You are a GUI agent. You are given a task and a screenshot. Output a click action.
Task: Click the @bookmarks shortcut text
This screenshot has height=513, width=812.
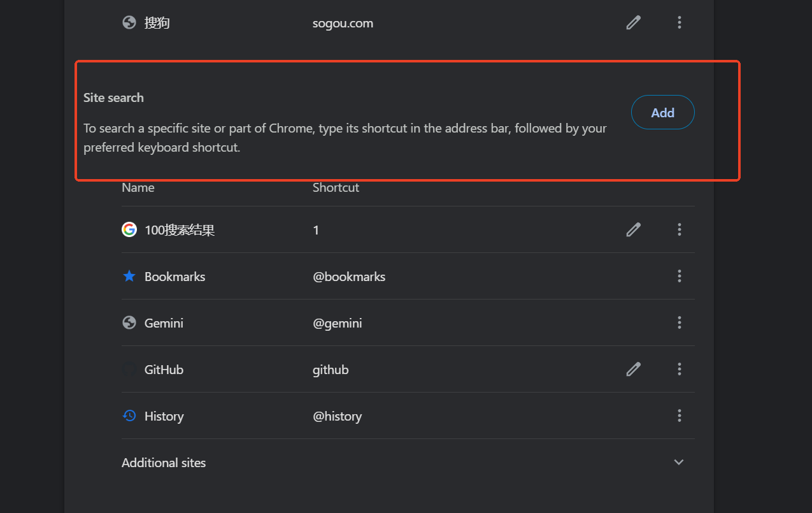(349, 277)
